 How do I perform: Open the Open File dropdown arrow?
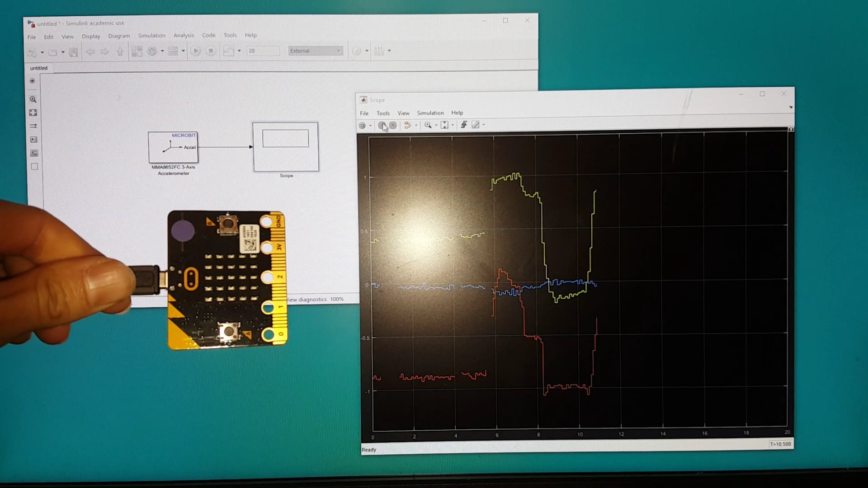click(x=63, y=51)
